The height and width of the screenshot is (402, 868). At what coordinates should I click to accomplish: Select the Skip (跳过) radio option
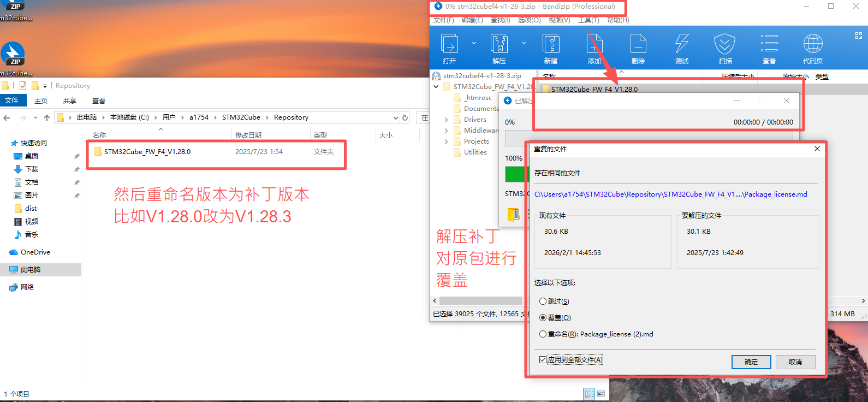[x=543, y=301]
